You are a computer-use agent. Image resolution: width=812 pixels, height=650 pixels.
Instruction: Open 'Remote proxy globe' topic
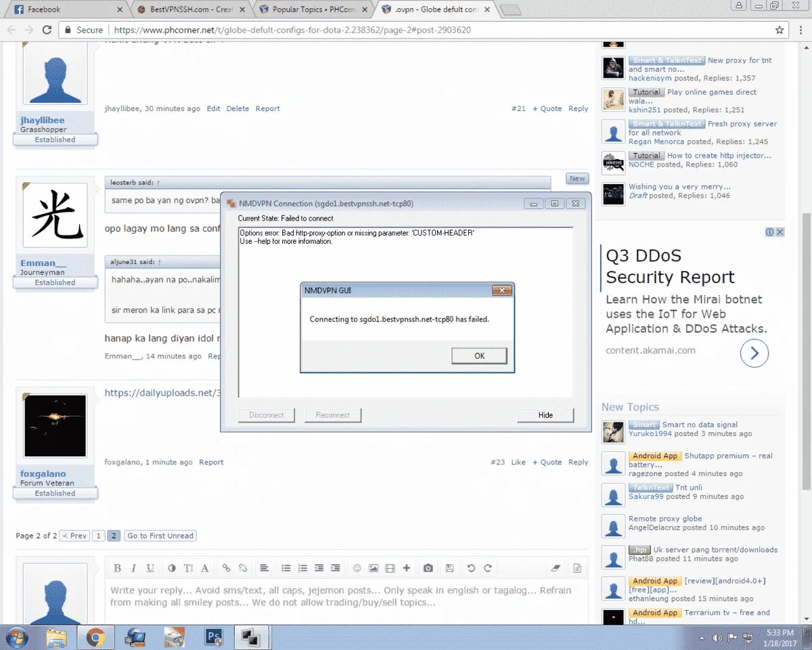(665, 519)
